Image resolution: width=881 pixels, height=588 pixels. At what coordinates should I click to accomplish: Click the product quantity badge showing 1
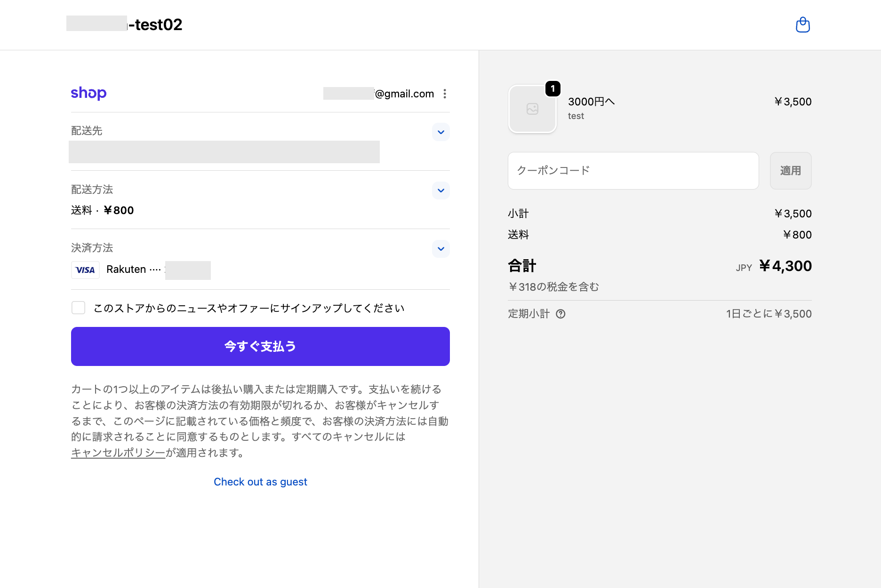(553, 88)
